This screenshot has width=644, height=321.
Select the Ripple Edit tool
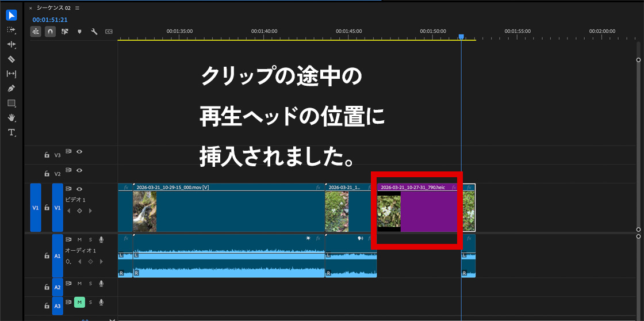coord(11,44)
